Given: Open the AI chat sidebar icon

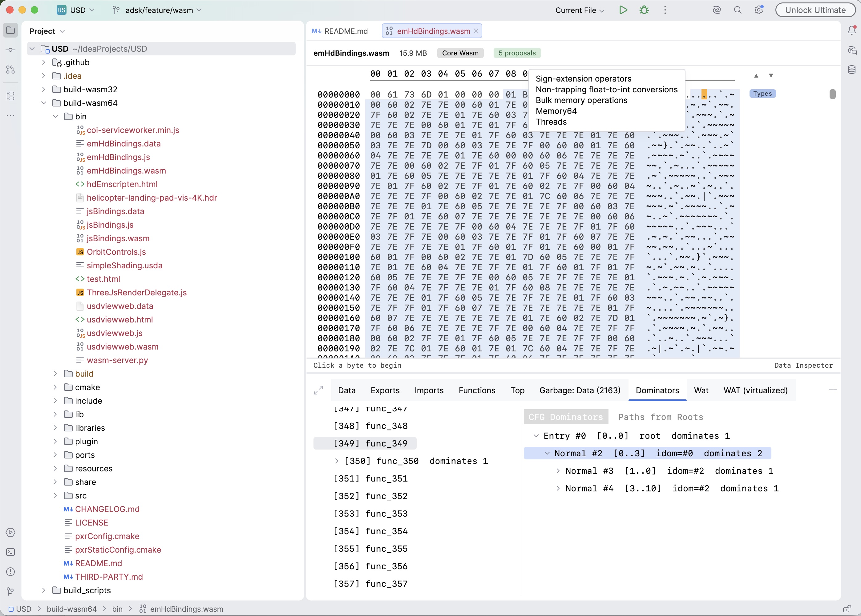Looking at the screenshot, I should coord(852,50).
